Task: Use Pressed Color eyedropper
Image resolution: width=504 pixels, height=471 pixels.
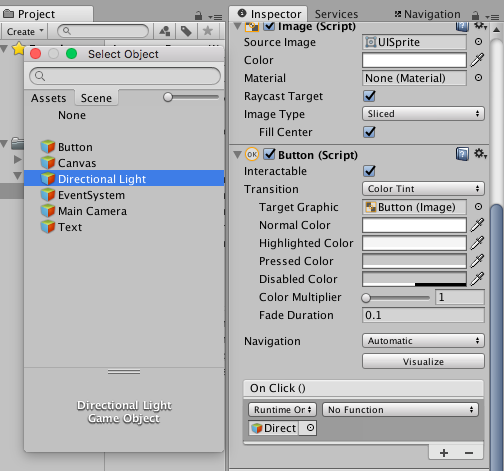Action: (477, 261)
